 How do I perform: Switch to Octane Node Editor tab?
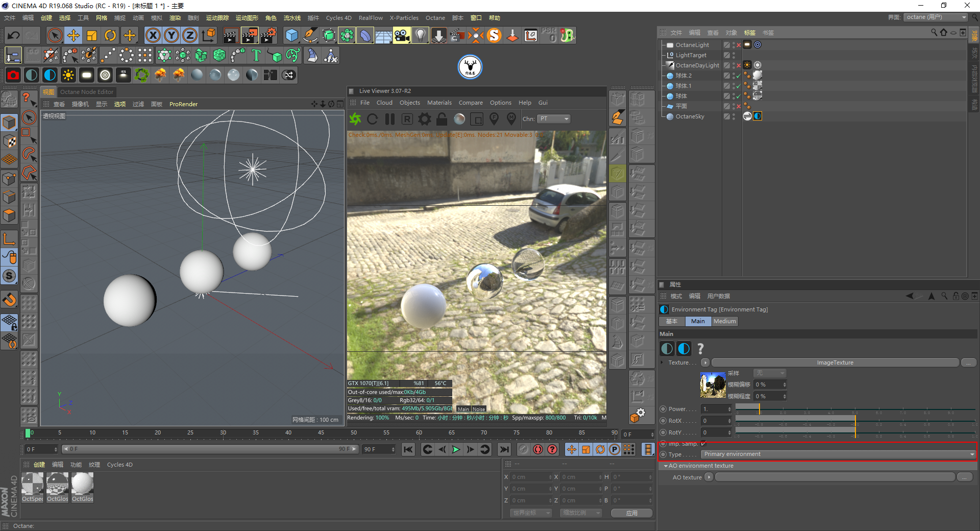(x=87, y=92)
